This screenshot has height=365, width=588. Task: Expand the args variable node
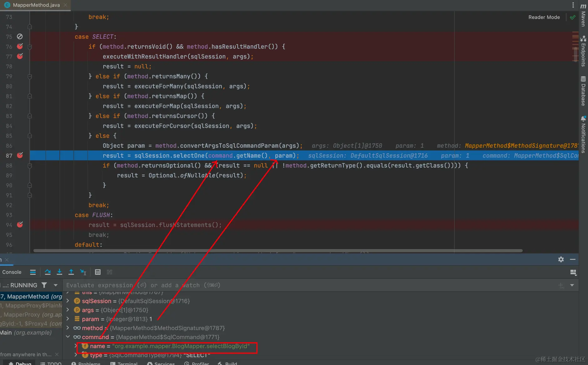pos(68,310)
